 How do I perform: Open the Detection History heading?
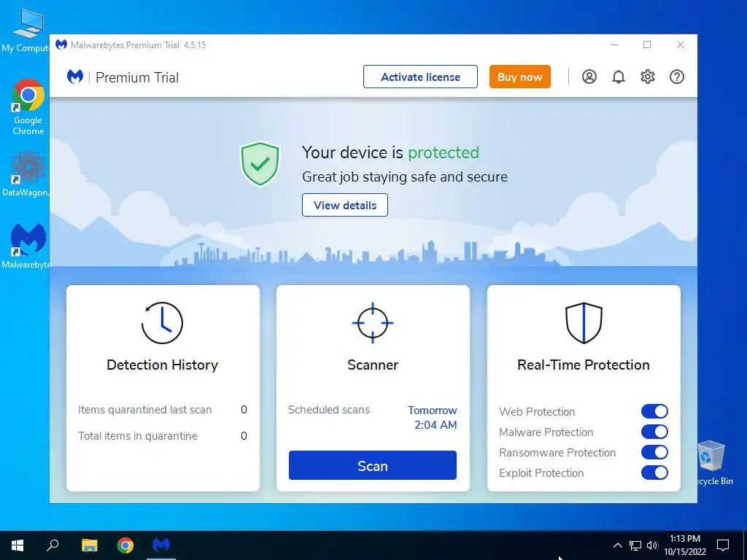click(x=162, y=365)
